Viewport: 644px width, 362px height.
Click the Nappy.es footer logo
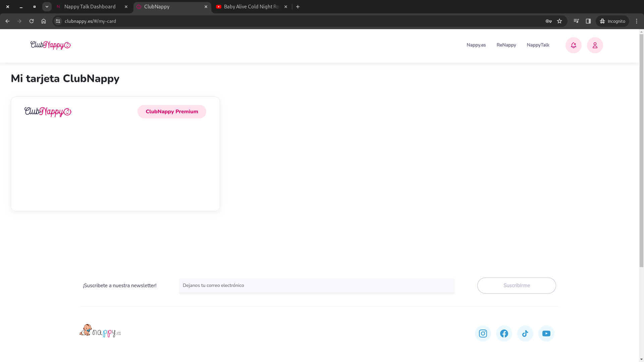[x=100, y=331]
